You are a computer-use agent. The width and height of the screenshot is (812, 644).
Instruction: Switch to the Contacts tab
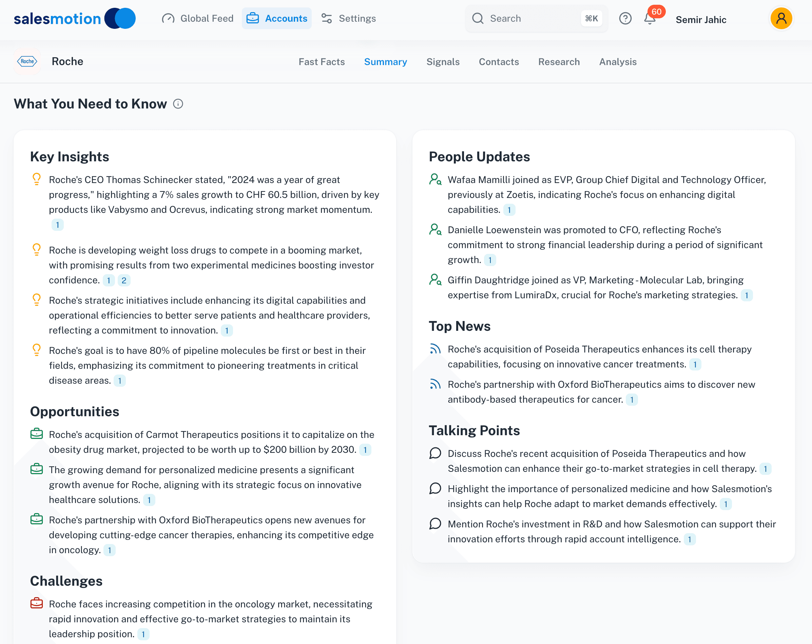499,61
